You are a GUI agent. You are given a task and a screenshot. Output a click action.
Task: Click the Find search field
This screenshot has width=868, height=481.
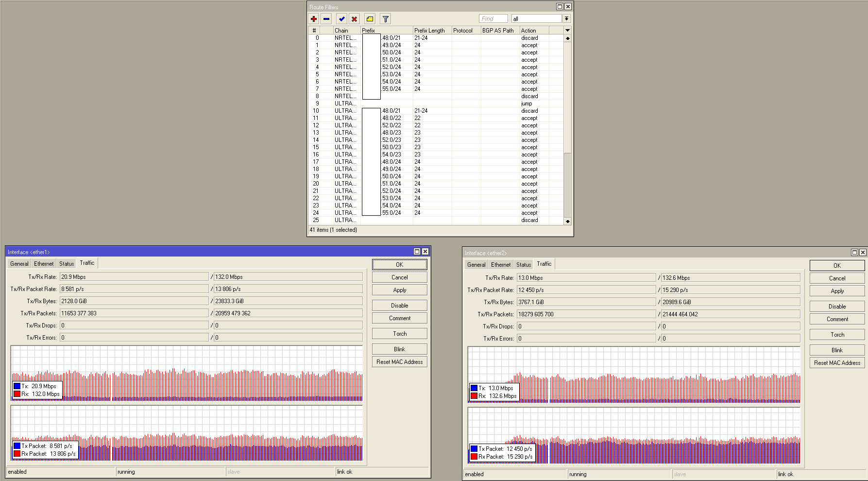tap(493, 18)
